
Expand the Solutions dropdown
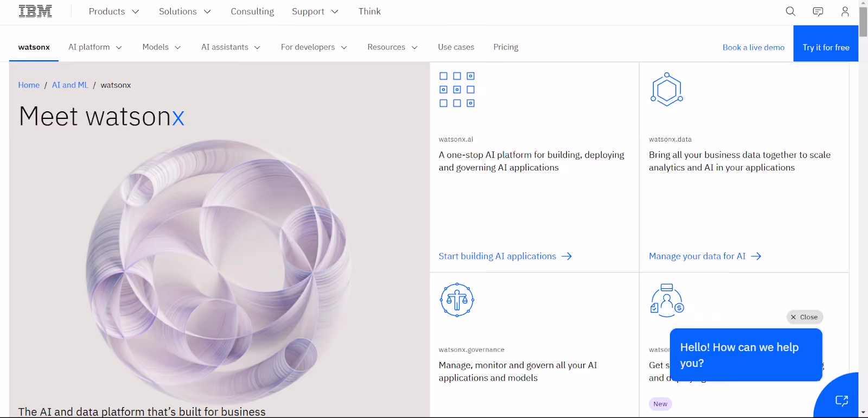click(x=185, y=11)
